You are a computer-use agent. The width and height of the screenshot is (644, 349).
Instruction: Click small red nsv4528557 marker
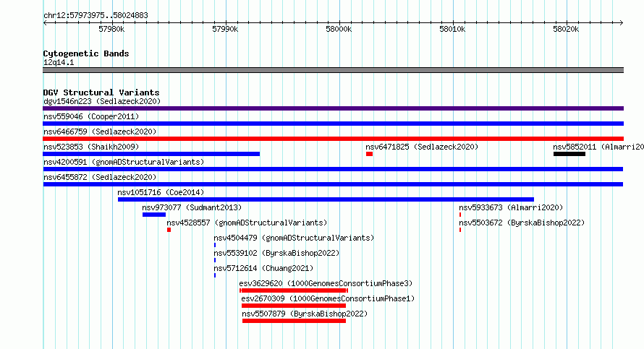(x=169, y=230)
